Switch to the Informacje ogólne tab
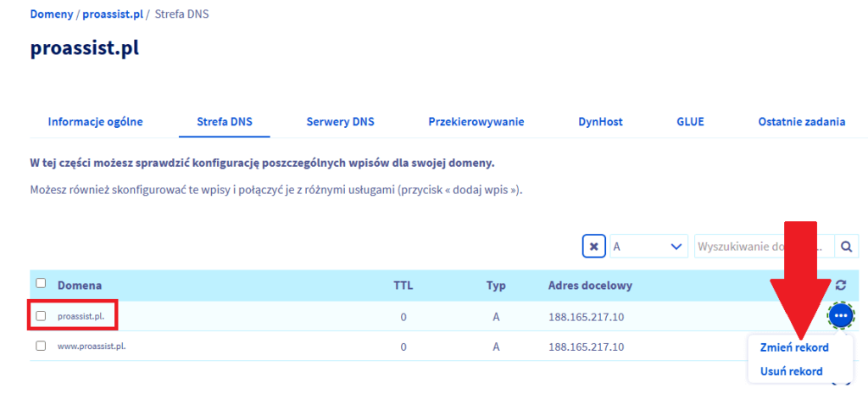The height and width of the screenshot is (394, 868). coord(95,121)
